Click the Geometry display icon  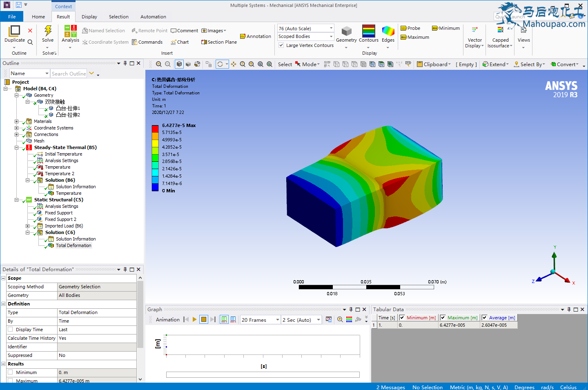coord(346,31)
